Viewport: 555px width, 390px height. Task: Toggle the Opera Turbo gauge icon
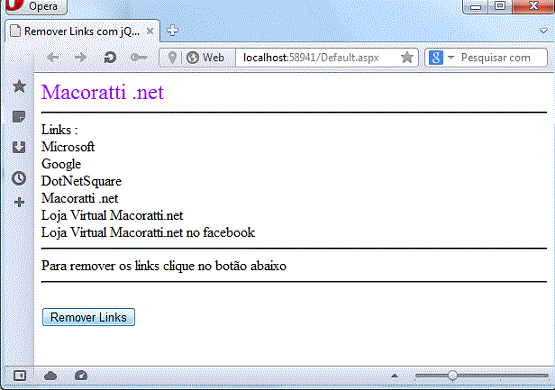pos(81,375)
